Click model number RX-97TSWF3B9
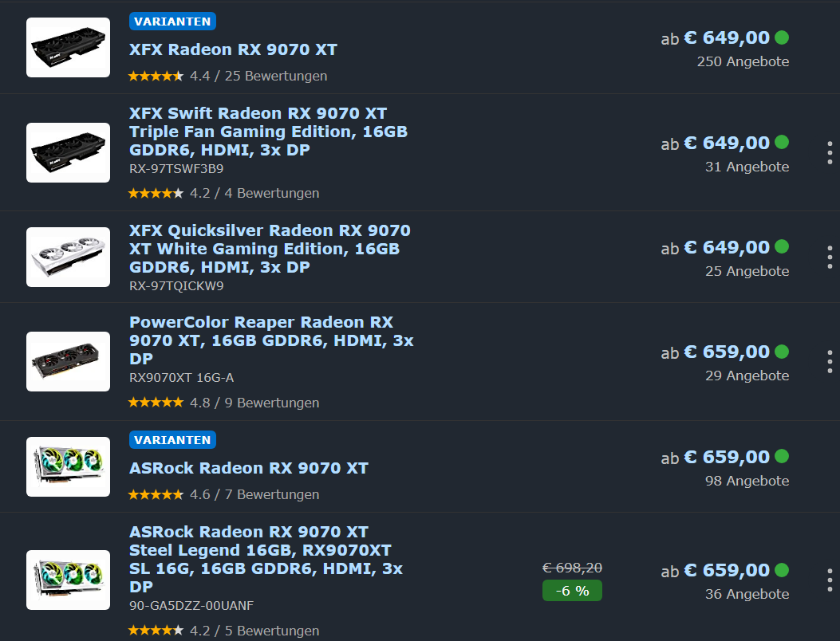 176,169
